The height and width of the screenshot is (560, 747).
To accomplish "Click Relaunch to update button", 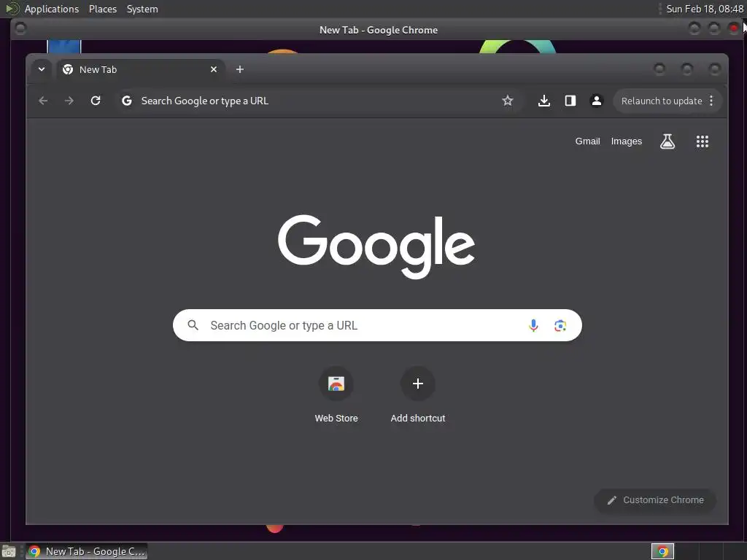I will point(661,101).
